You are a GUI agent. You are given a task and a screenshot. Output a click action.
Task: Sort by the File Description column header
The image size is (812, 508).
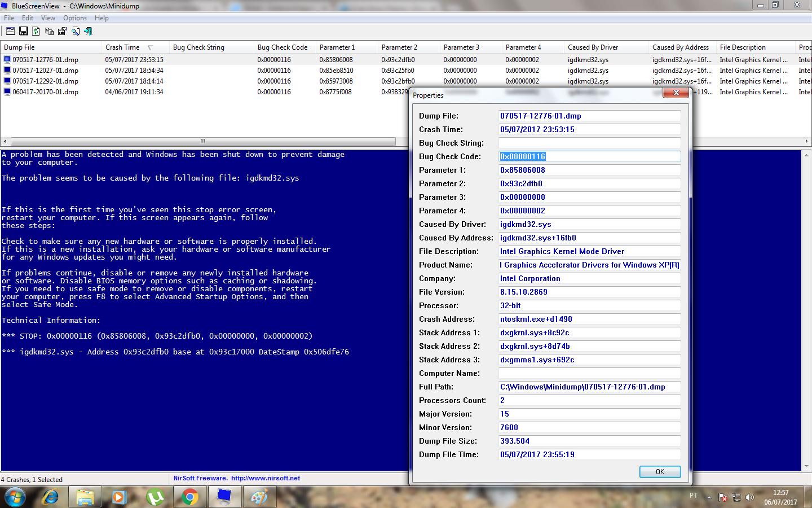pyautogui.click(x=756, y=47)
